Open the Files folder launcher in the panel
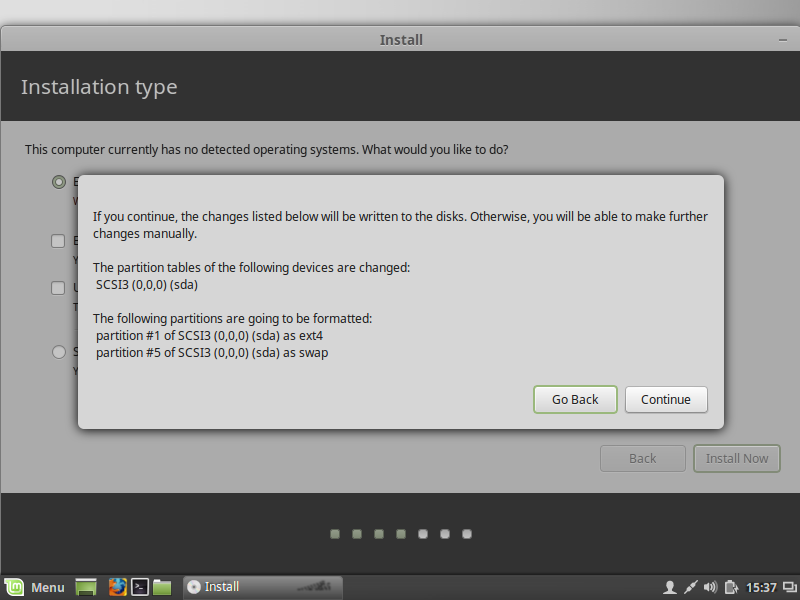This screenshot has height=600, width=800. tap(162, 587)
